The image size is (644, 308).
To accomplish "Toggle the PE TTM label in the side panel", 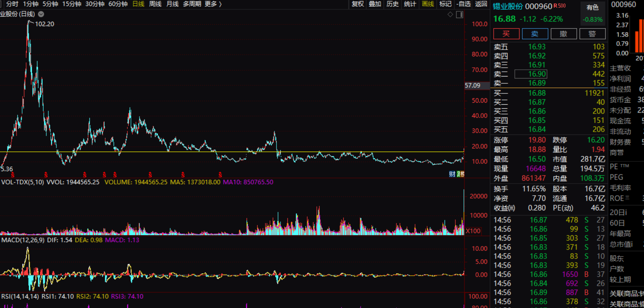I will pyautogui.click(x=619, y=166).
